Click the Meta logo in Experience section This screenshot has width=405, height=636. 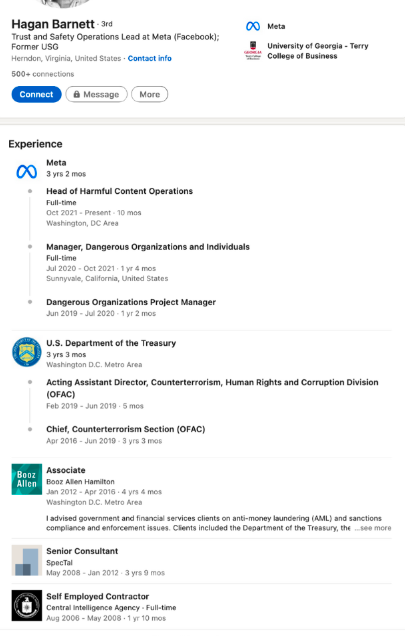[x=27, y=172]
